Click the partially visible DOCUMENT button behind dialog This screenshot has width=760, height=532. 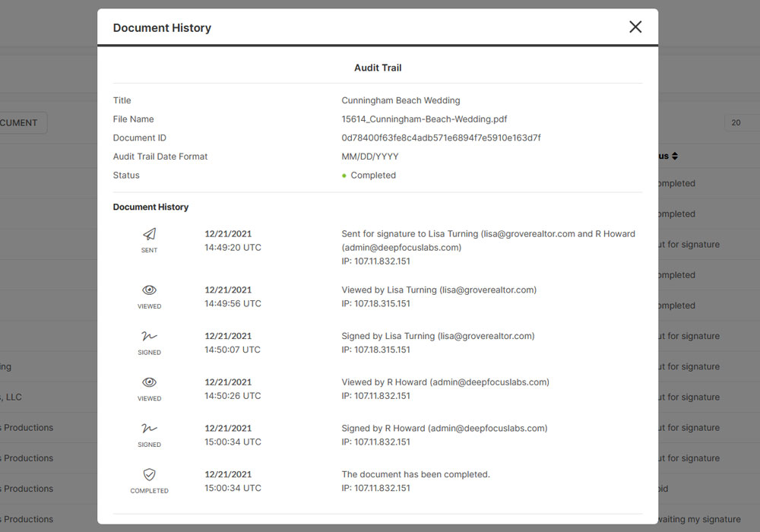pos(23,122)
